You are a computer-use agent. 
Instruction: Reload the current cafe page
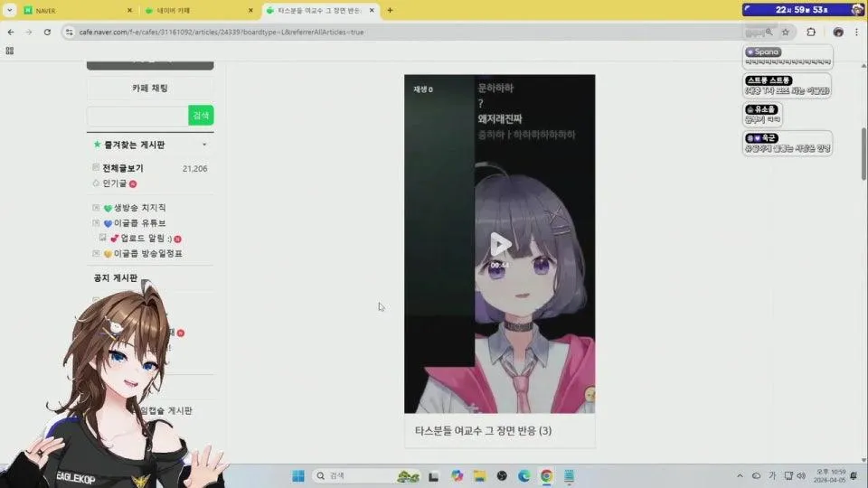(47, 33)
